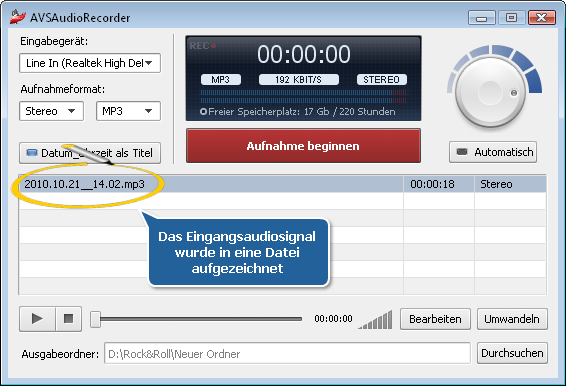Image resolution: width=566 pixels, height=386 pixels.
Task: Click the REC indicator in display
Action: click(203, 46)
